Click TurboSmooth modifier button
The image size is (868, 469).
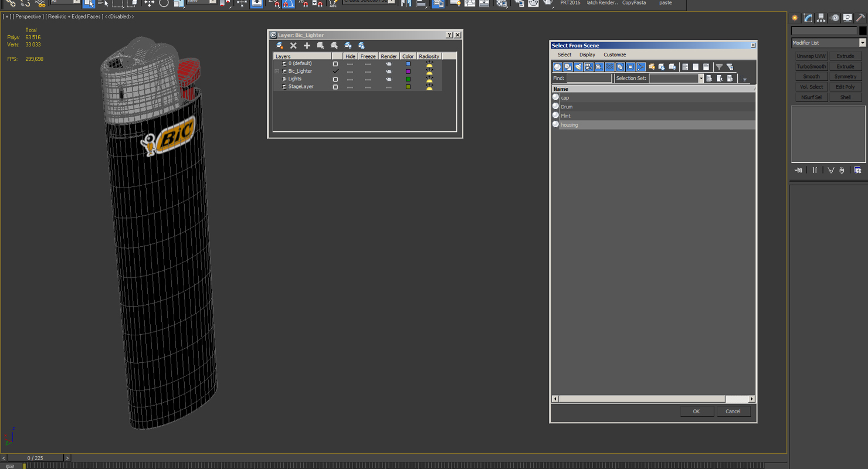click(811, 66)
